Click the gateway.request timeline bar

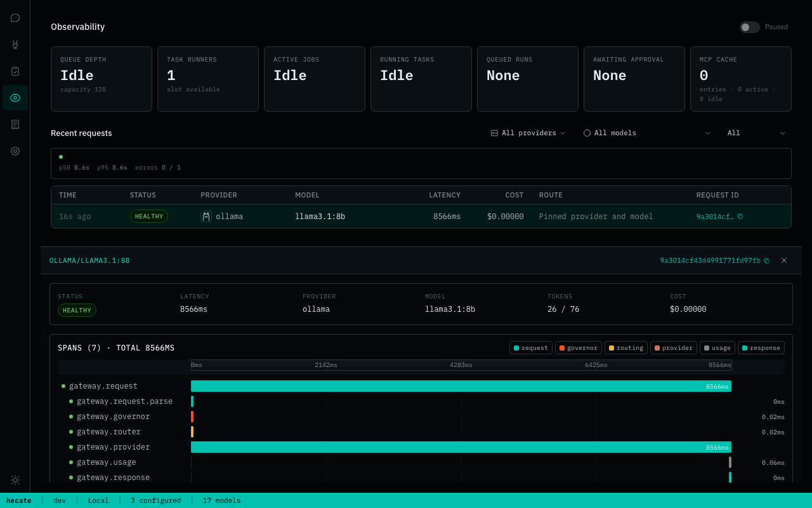461,386
